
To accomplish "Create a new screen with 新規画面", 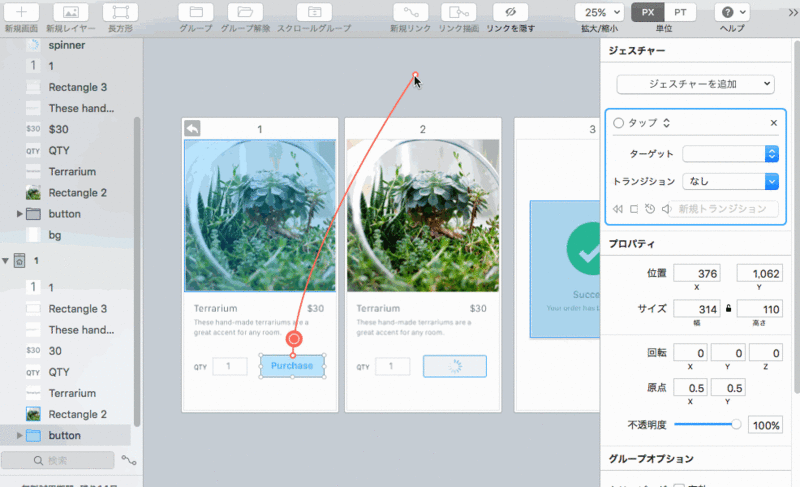I will (21, 12).
